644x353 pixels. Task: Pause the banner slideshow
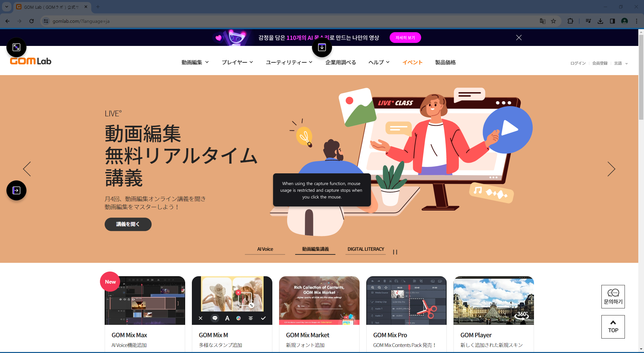395,252
